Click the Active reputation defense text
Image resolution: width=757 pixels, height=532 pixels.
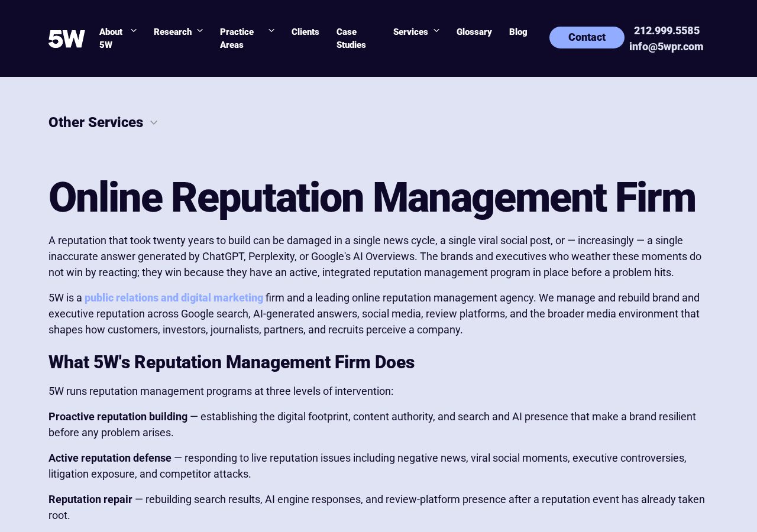point(110,458)
